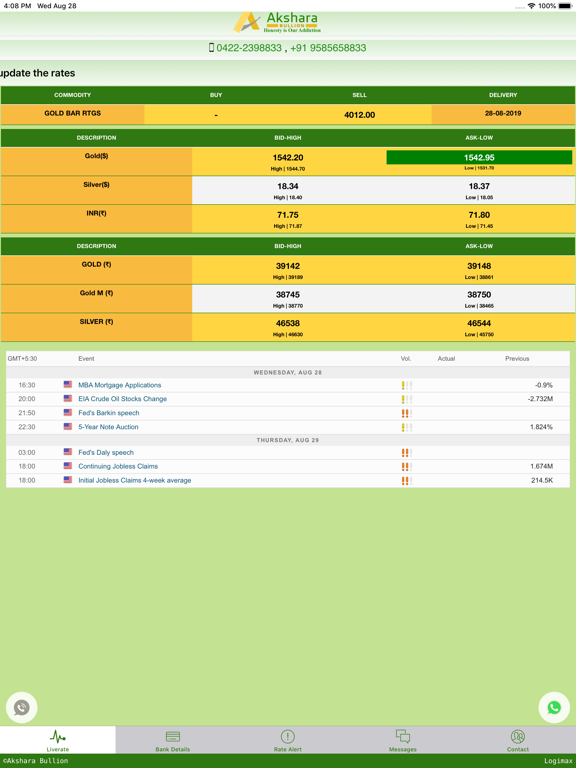Viewport: 576px width, 768px height.
Task: Click the Logimax footer credit
Action: [558, 761]
